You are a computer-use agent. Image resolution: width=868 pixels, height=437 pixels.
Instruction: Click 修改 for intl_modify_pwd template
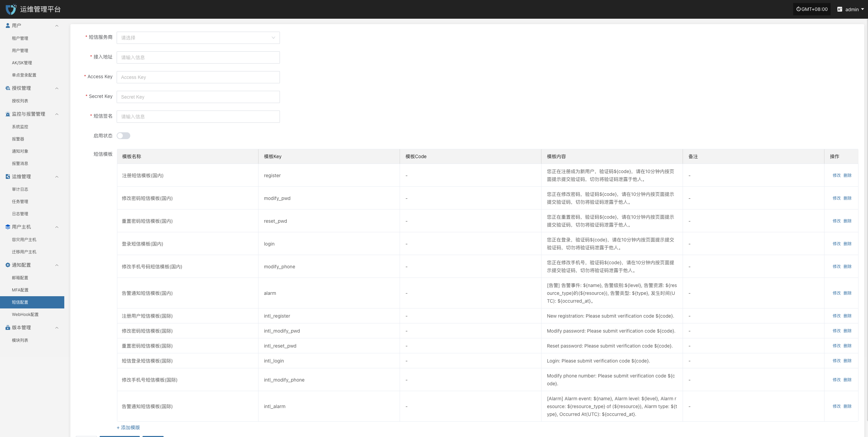836,331
